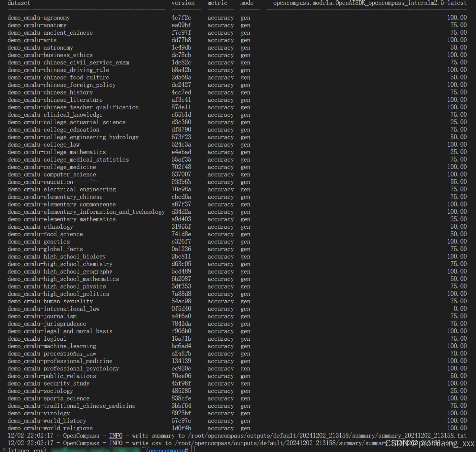
Task: Click demo_cmmlu-world_religions dataset name
Action: (x=50, y=428)
